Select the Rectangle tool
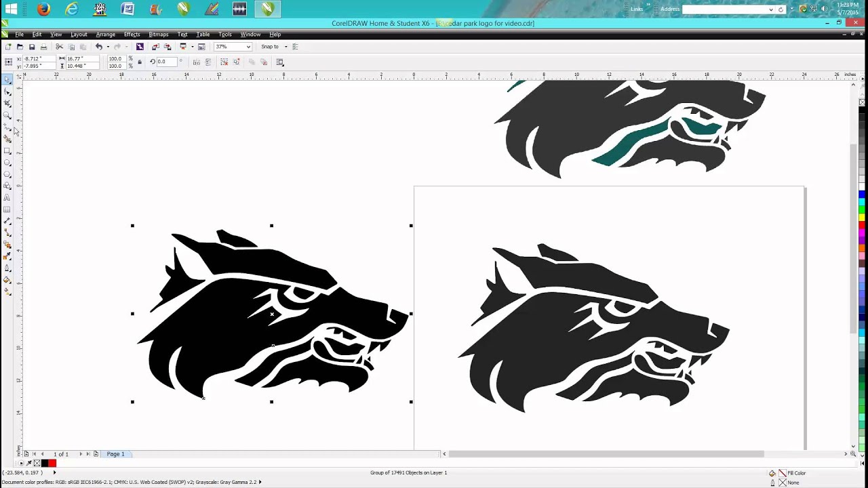 click(7, 150)
